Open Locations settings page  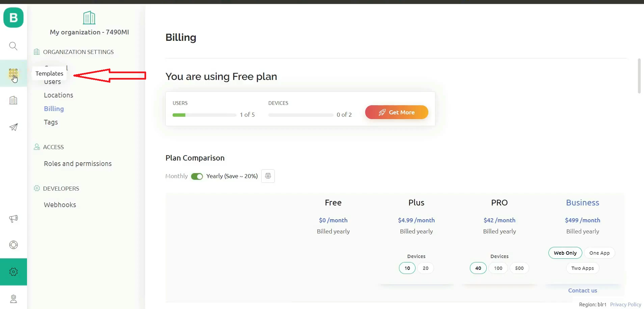(58, 95)
